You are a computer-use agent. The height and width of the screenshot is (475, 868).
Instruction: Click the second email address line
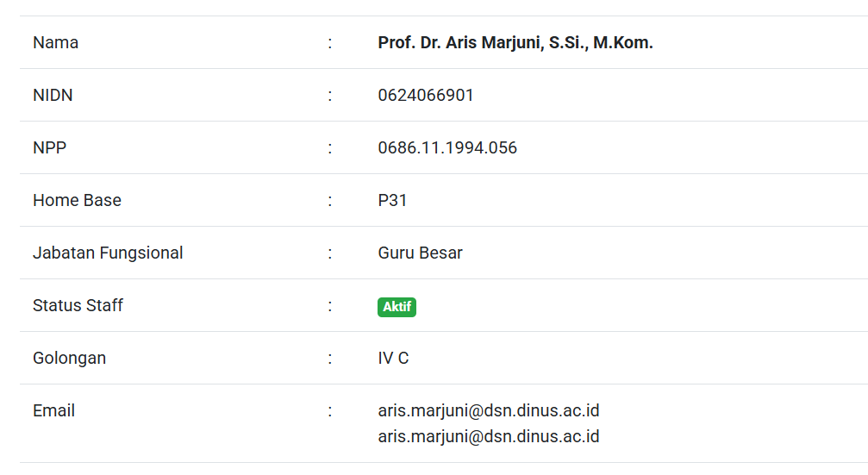(488, 436)
